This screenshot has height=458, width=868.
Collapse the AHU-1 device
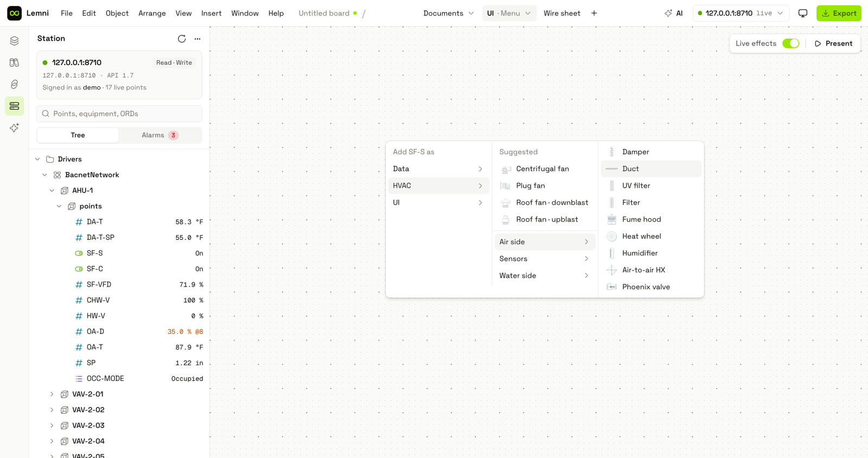(52, 190)
